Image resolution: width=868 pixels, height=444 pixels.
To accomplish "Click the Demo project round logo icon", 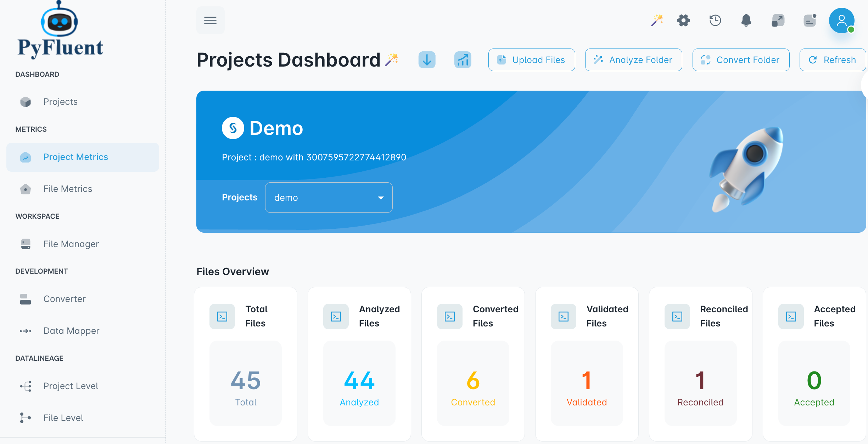I will coord(233,128).
